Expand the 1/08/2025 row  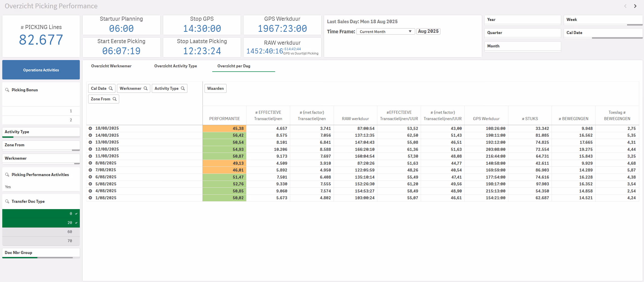(90, 198)
